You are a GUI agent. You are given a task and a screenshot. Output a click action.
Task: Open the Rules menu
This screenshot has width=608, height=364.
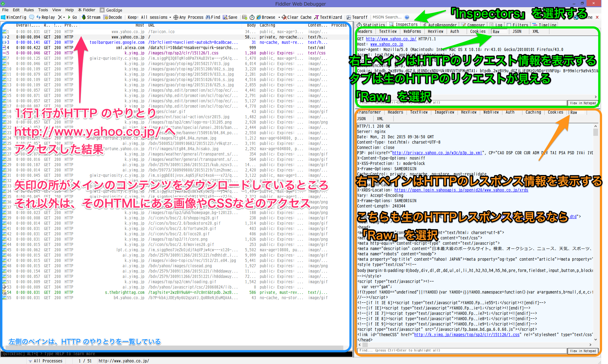pos(29,10)
